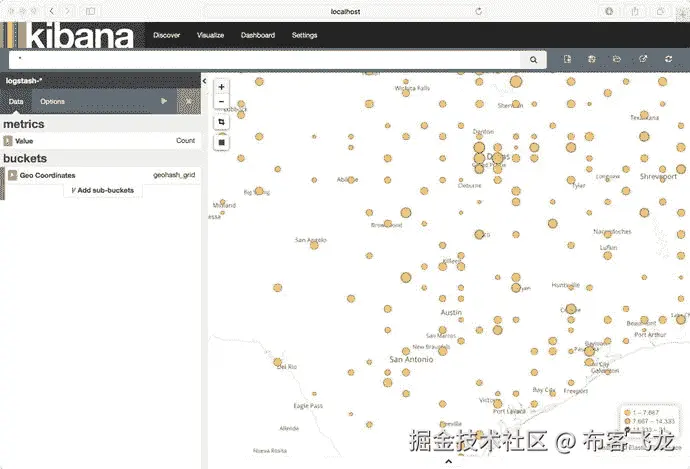Expand the Value metric settings
This screenshot has width=690, height=469.
[x=7, y=141]
